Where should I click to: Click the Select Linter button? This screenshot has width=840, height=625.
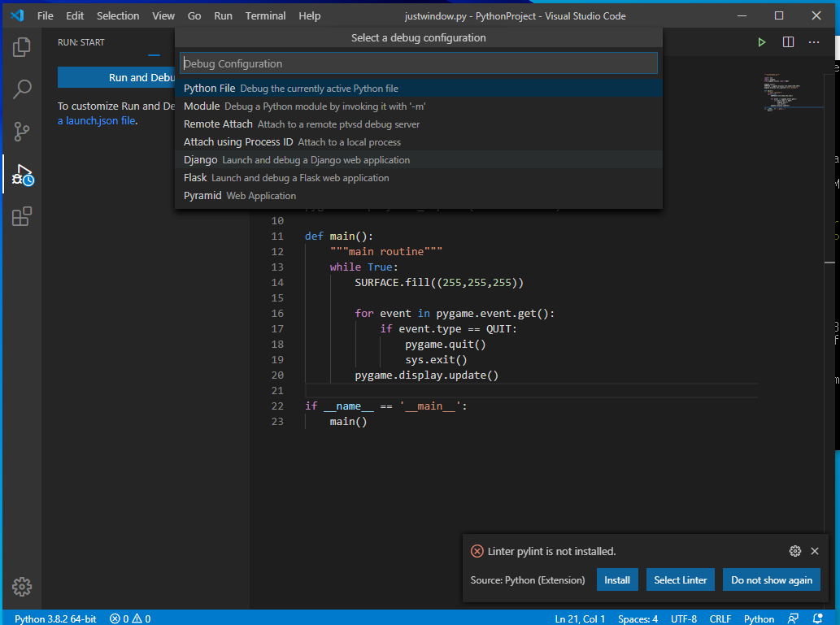pos(681,580)
